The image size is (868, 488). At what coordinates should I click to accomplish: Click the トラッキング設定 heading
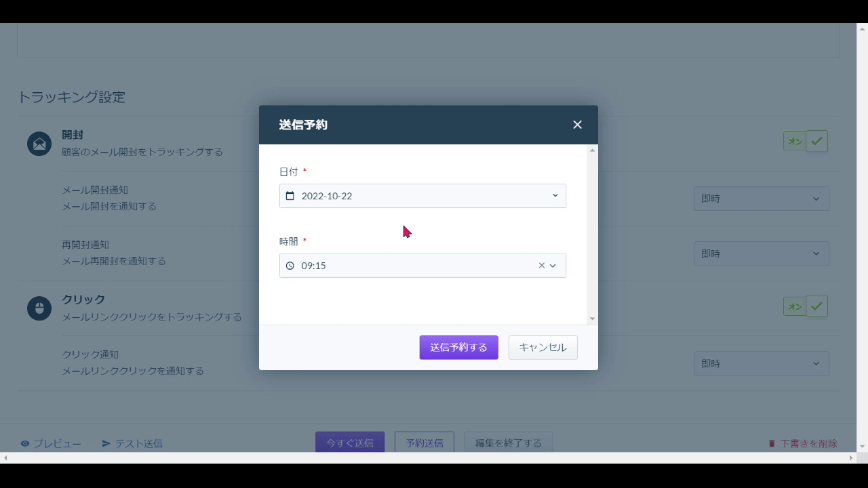[x=71, y=97]
